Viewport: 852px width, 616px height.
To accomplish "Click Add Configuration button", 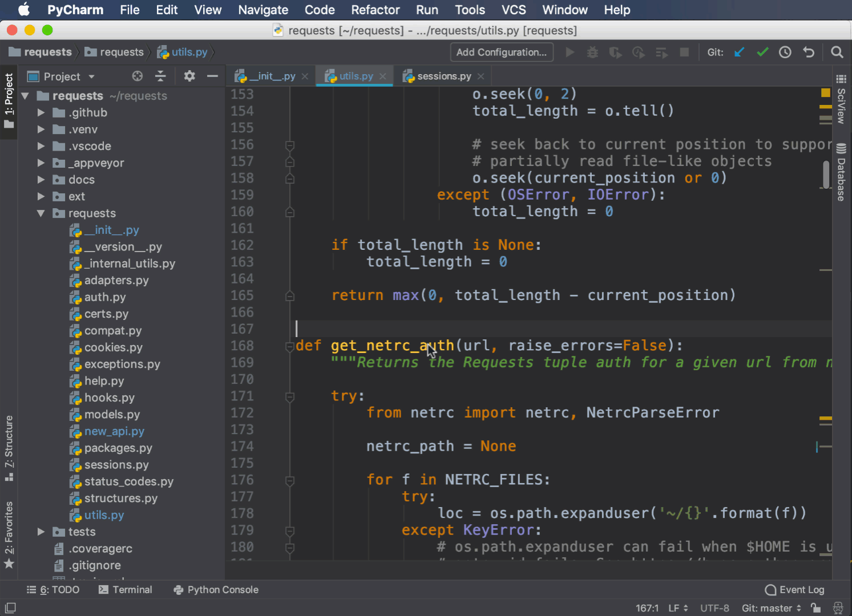I will 501,52.
